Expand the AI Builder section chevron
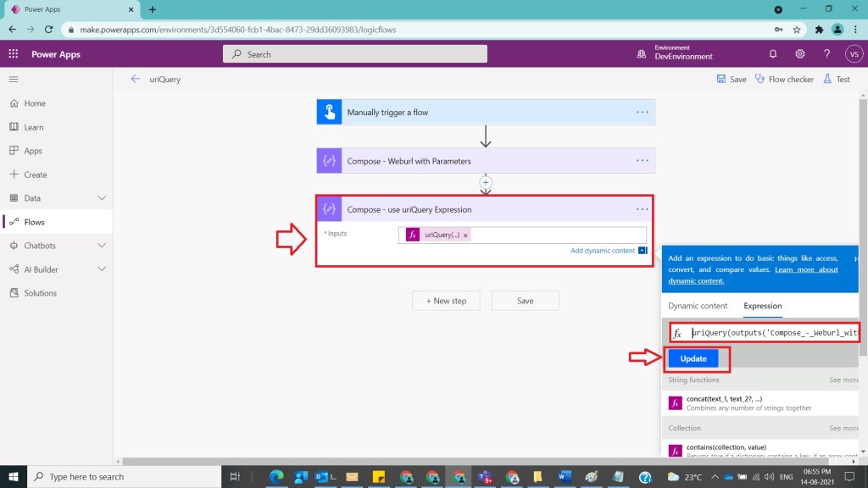The width and height of the screenshot is (868, 488). point(102,269)
